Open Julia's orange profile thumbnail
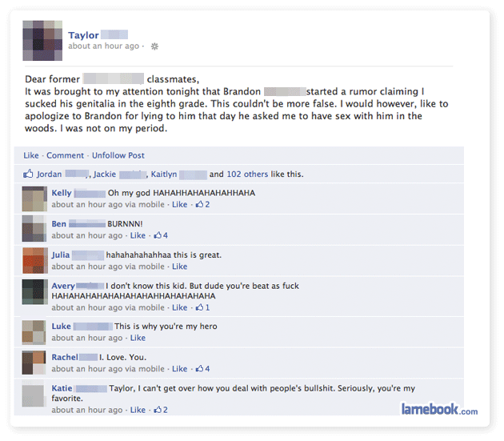This screenshot has width=504, height=441. [x=34, y=260]
